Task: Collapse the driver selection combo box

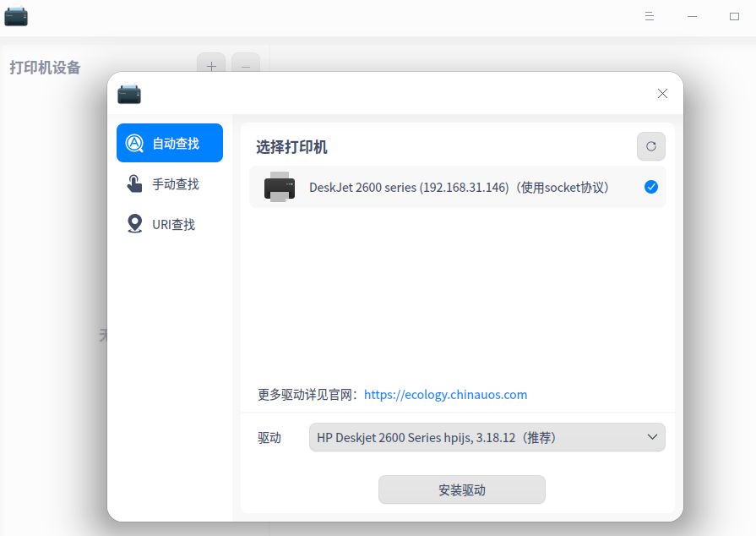Action: (651, 437)
